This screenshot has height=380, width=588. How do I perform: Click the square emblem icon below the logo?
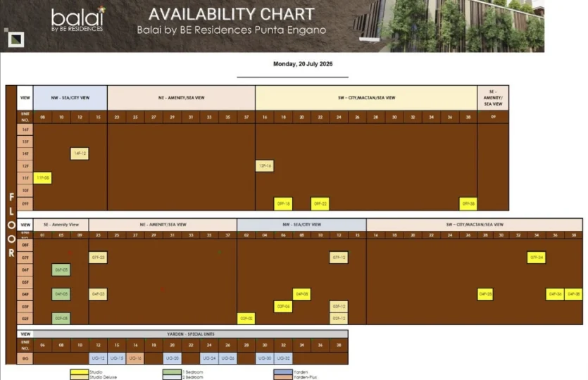(15, 39)
